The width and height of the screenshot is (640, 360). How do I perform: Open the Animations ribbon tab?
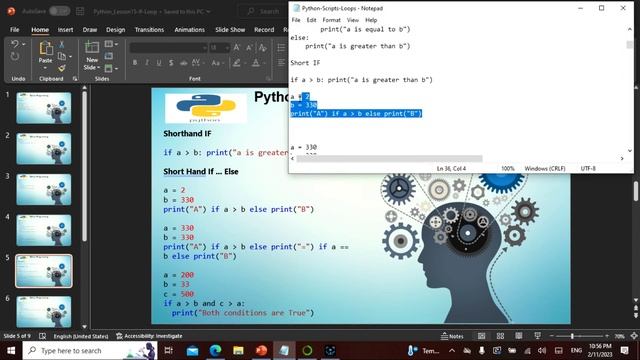189,30
